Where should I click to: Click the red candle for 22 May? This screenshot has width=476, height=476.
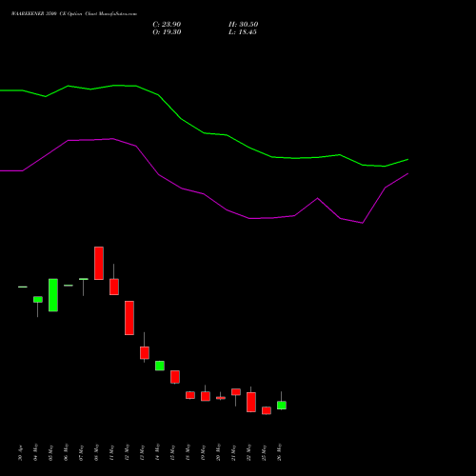[251, 402]
